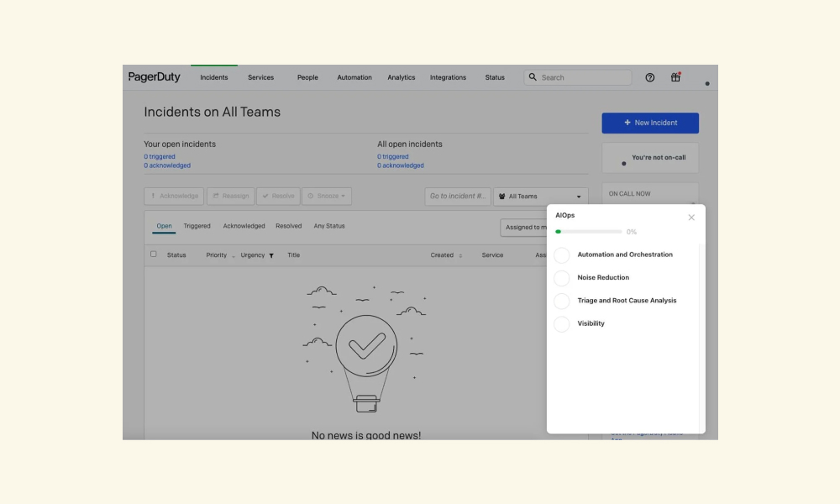The width and height of the screenshot is (840, 504).
Task: Click Triage and Root Cause Analysis label
Action: [x=627, y=301]
